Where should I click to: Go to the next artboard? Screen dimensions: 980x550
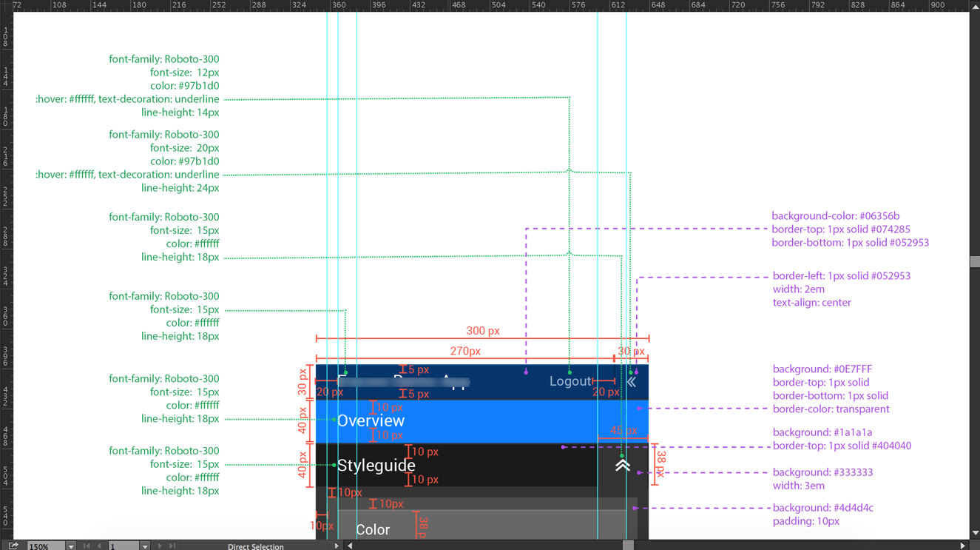click(160, 546)
